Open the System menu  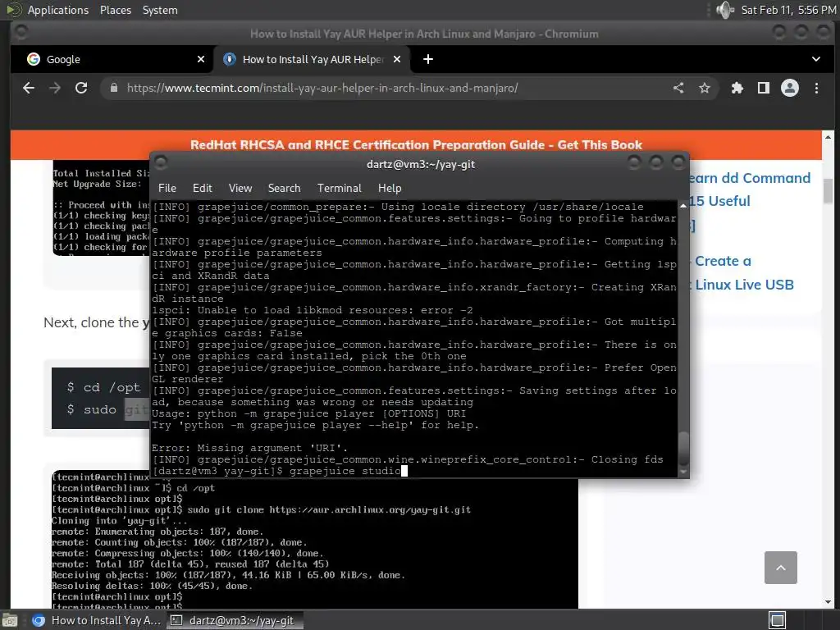(160, 10)
